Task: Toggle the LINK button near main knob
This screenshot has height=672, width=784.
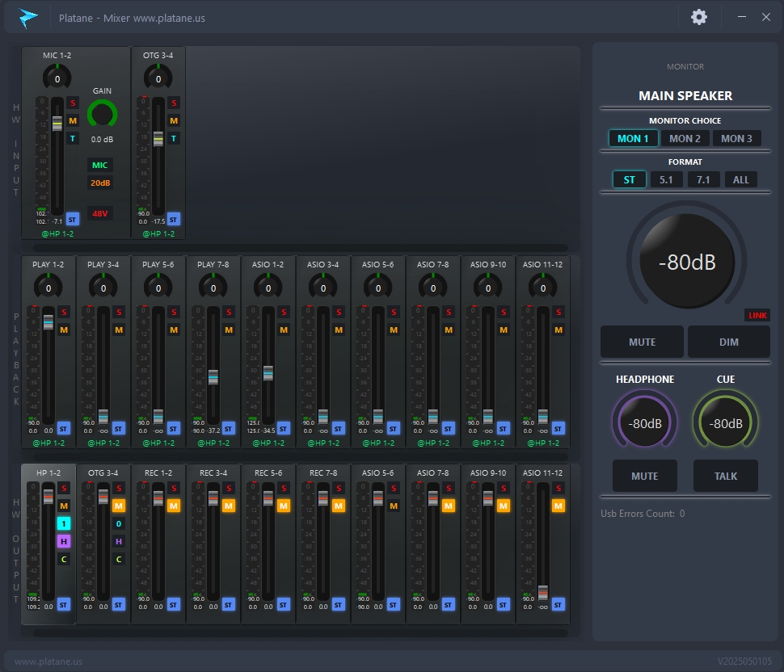Action: tap(757, 315)
